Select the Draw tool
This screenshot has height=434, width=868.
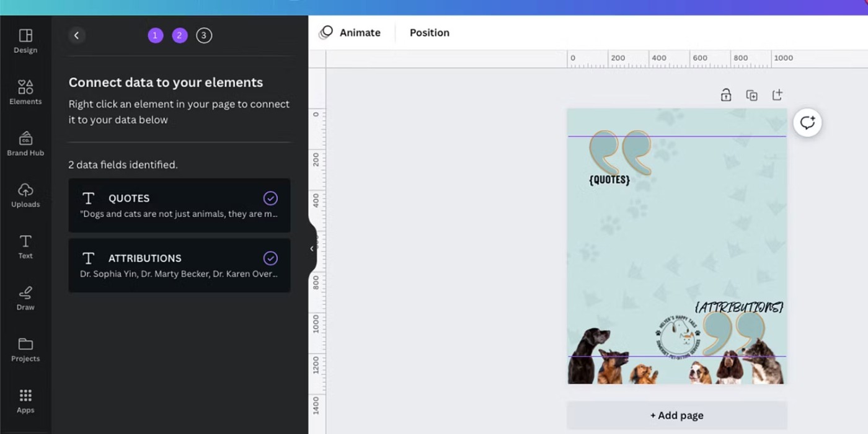[25, 298]
